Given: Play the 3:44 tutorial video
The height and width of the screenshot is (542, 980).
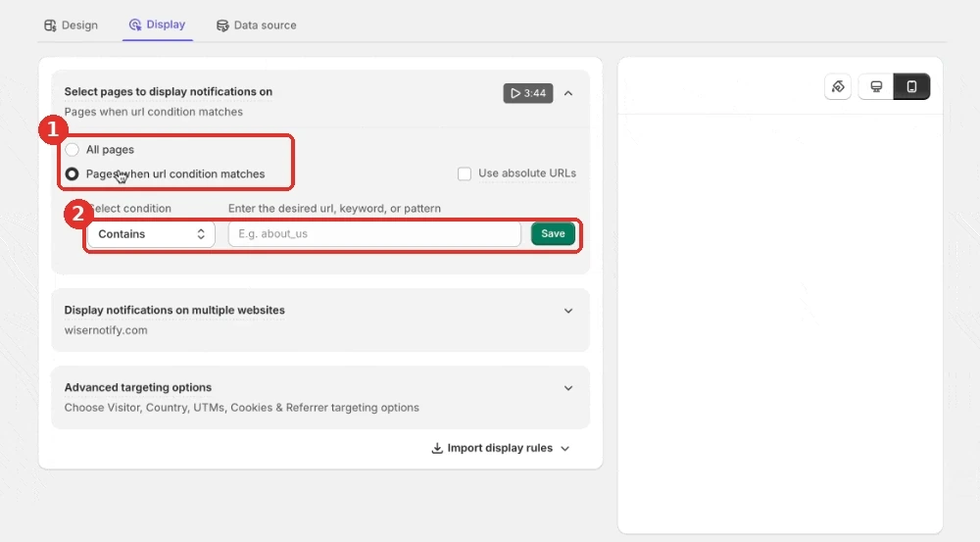Looking at the screenshot, I should coord(528,93).
